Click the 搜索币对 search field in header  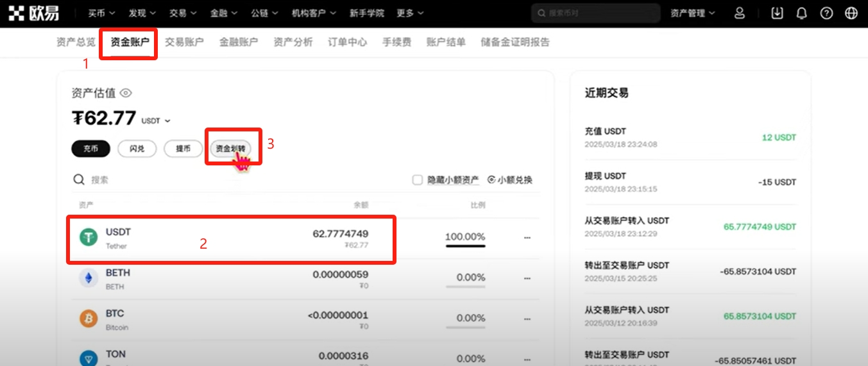click(x=595, y=13)
